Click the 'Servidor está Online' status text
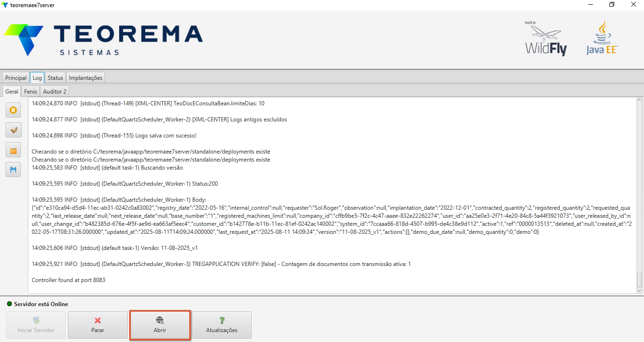This screenshot has height=342, width=644. (41, 304)
